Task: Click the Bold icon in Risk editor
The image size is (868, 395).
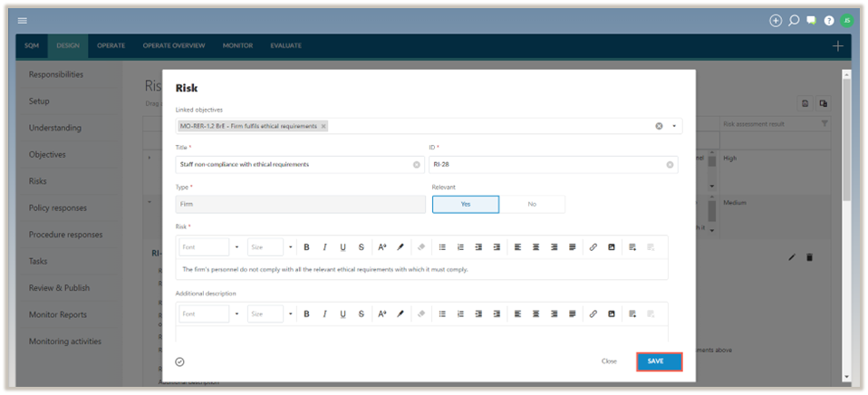Action: (x=306, y=247)
